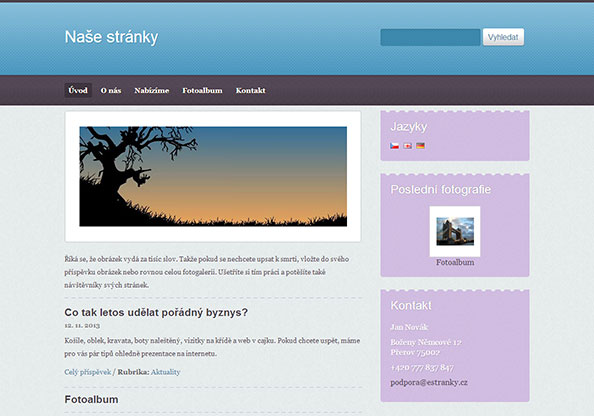The width and height of the screenshot is (594, 416).
Task: Open the Tower Bridge photo thumbnail
Action: (455, 231)
